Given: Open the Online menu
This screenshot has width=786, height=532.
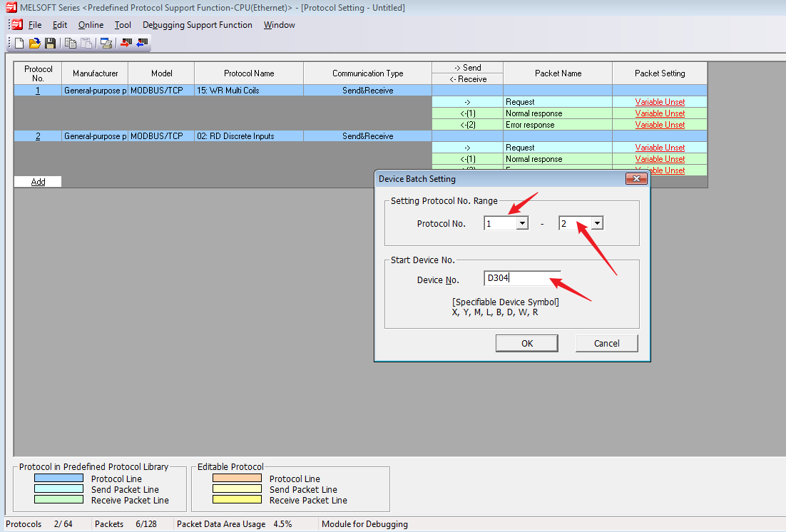Looking at the screenshot, I should point(91,25).
